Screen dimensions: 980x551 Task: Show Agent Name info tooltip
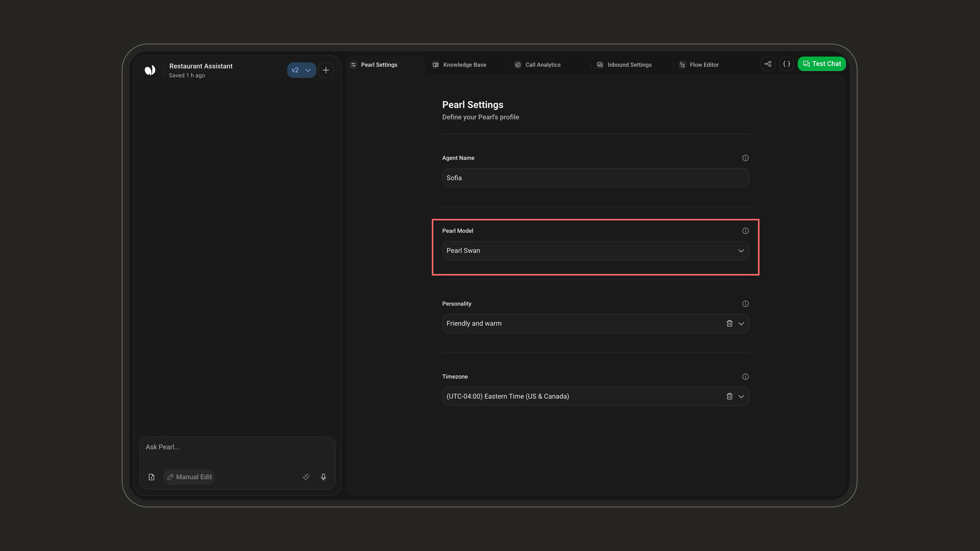pyautogui.click(x=745, y=158)
